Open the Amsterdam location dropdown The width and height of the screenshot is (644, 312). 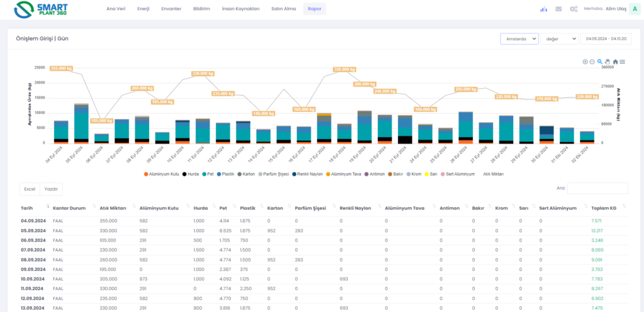point(519,38)
